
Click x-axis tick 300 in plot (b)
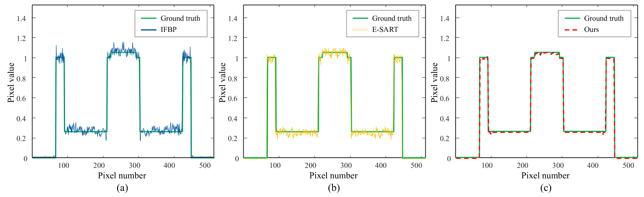coord(346,165)
